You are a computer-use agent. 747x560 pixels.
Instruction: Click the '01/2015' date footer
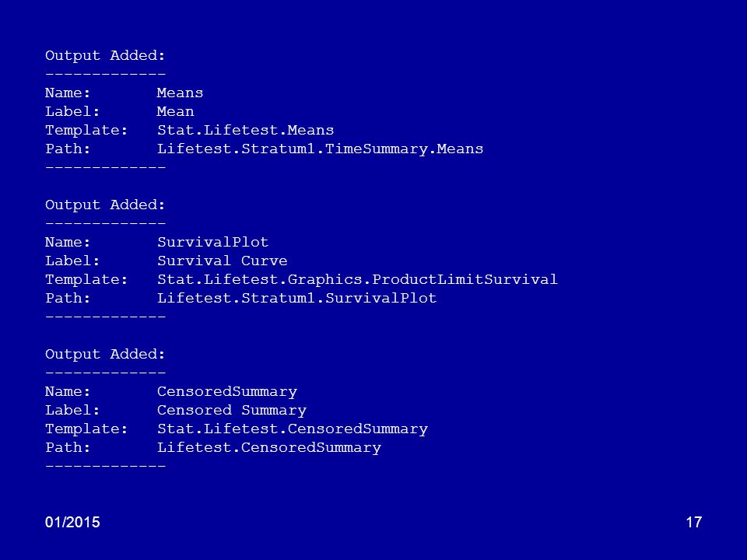(72, 523)
